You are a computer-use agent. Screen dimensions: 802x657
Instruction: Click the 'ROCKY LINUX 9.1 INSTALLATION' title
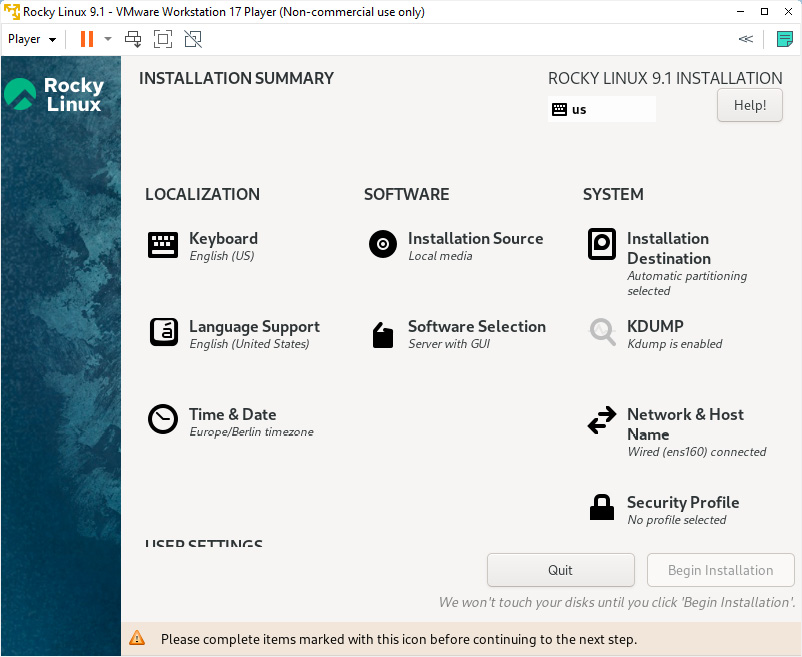pos(665,78)
